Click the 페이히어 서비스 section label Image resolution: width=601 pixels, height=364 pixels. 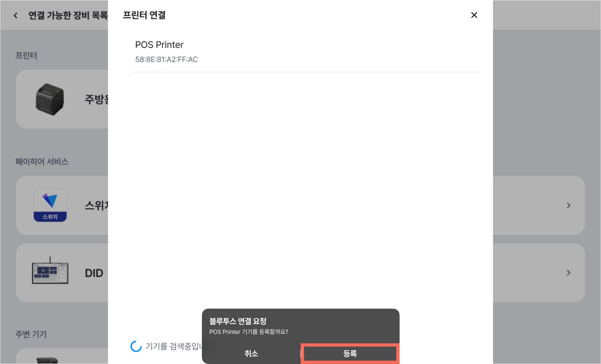point(42,161)
